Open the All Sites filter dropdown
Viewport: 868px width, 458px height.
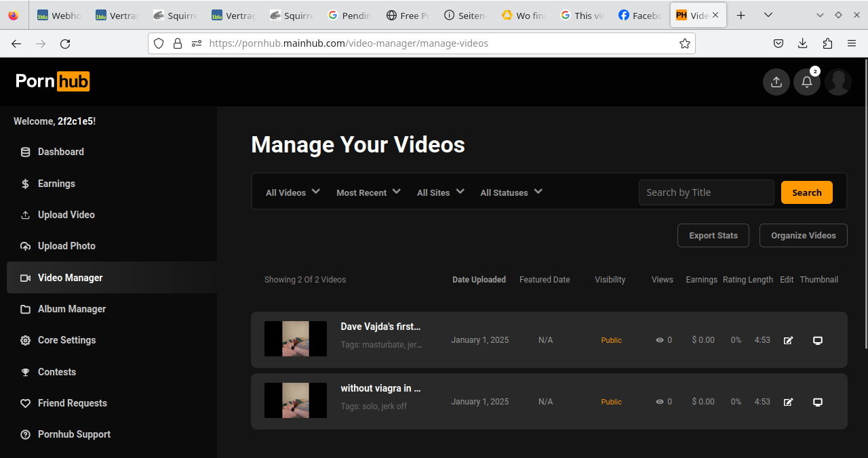click(440, 192)
